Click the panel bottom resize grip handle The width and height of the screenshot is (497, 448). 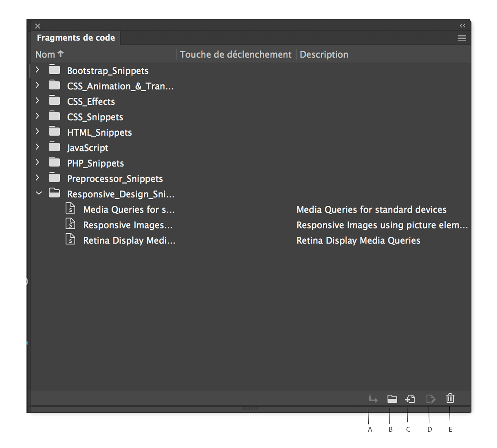pyautogui.click(x=251, y=408)
